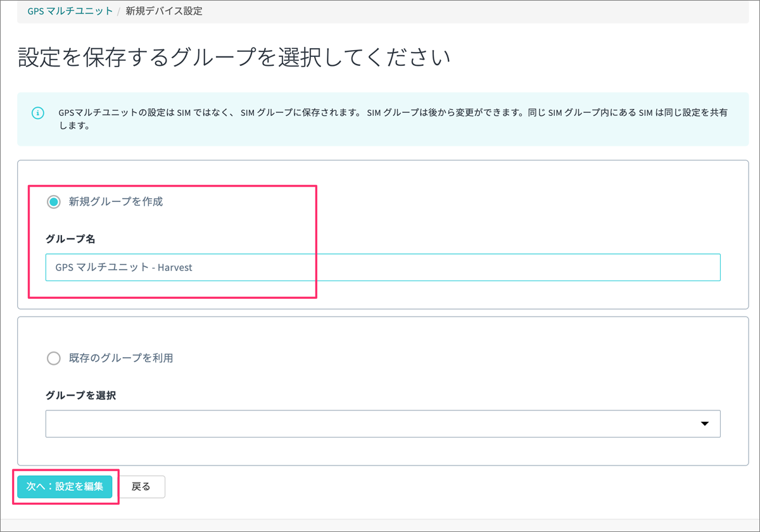Click the グループ名 field label
Image resolution: width=760 pixels, height=532 pixels.
(70, 239)
